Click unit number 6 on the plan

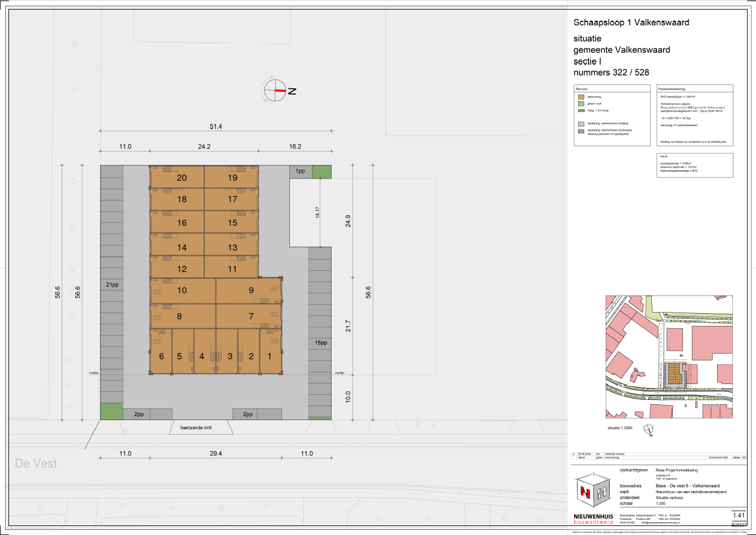161,356
